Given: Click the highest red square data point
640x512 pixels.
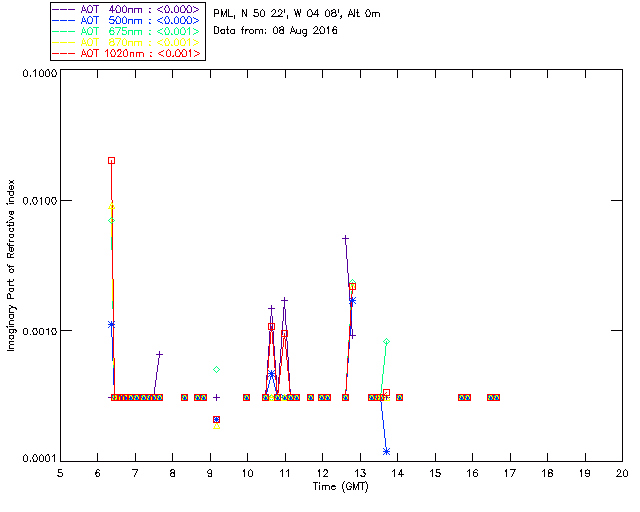Looking at the screenshot, I should [111, 160].
